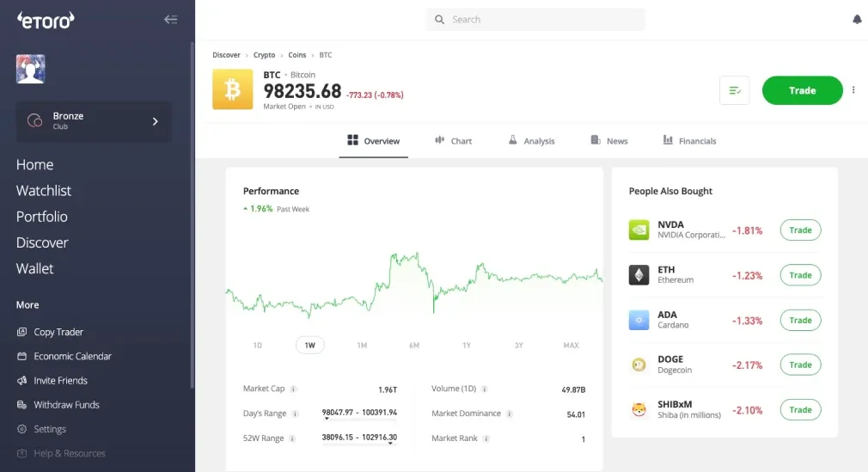
Task: Open Economic Calendar from the sidebar
Action: (72, 356)
